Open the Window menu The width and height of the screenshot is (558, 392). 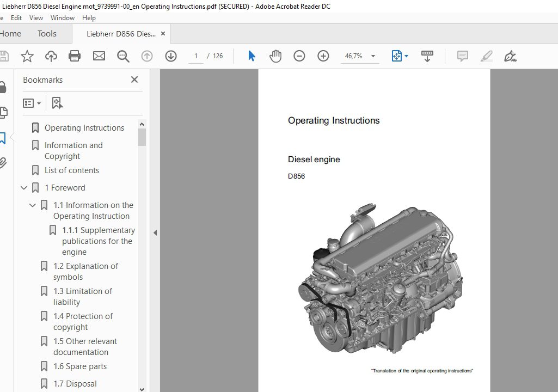click(63, 18)
